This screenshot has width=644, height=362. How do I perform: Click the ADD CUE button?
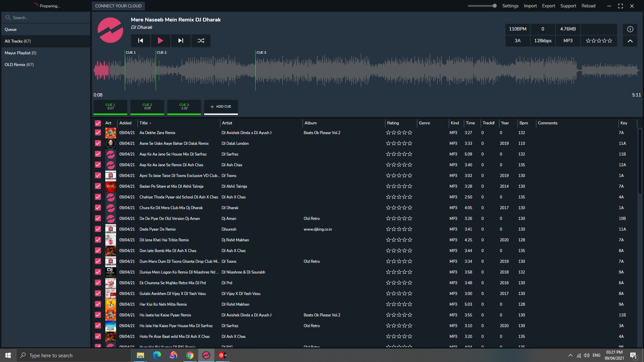(221, 107)
